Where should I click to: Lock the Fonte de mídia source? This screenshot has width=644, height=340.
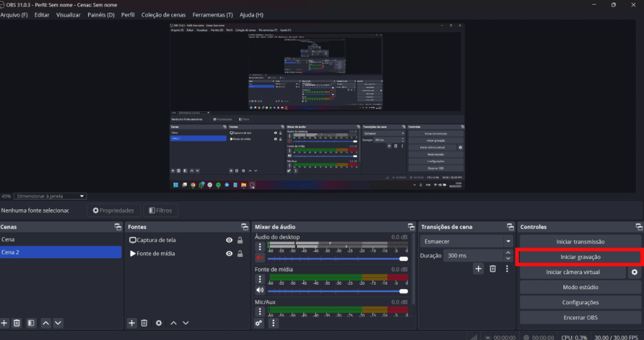click(240, 254)
